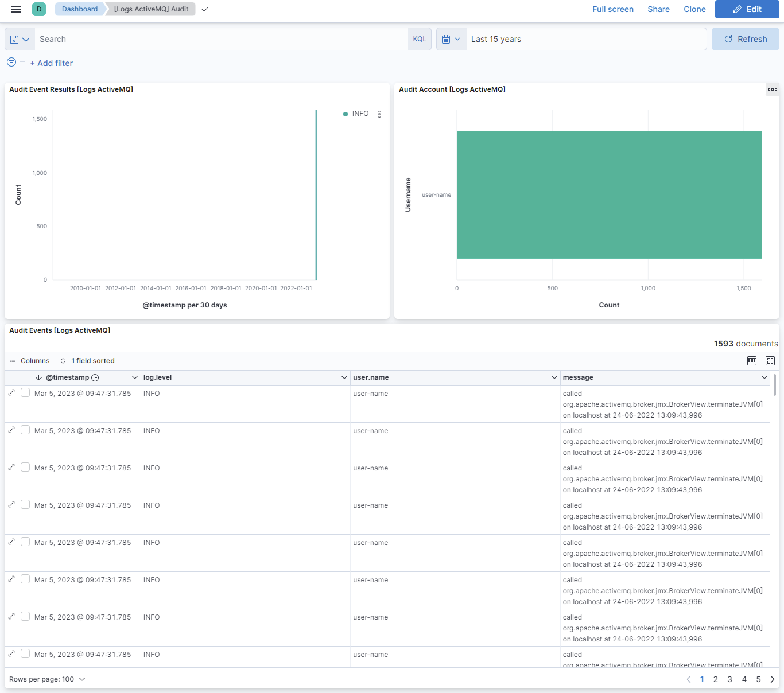Click the INFO legend color dot

tap(346, 114)
